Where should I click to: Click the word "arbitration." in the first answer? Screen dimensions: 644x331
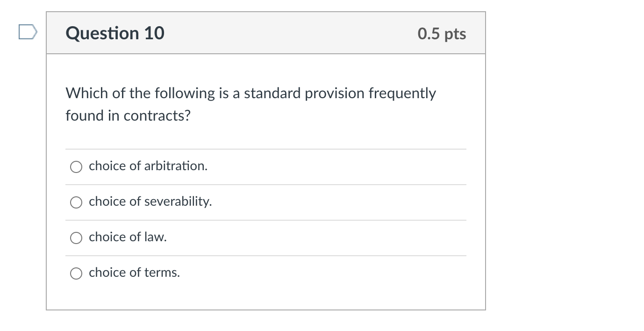tap(175, 166)
